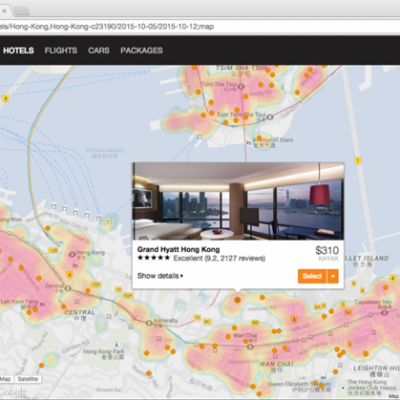This screenshot has width=400, height=400.
Task: Click the hotel marker near the ferry piers
Action: click(x=48, y=228)
